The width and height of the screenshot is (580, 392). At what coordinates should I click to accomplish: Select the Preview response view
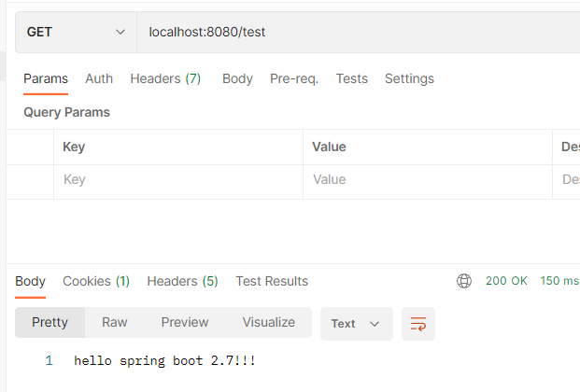point(185,322)
